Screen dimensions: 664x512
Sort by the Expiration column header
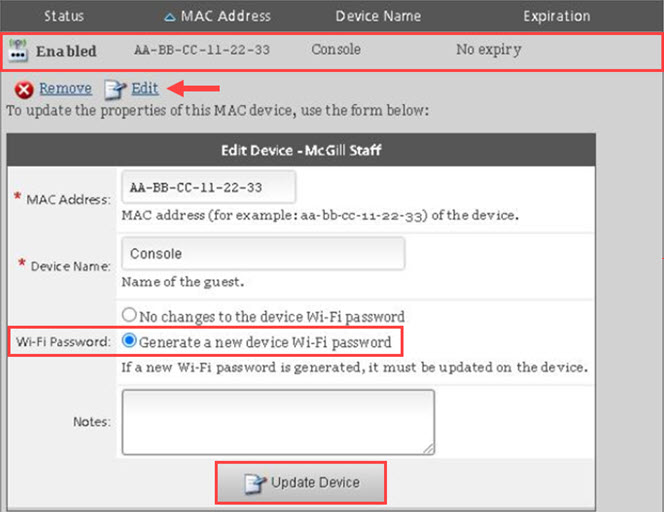tap(556, 16)
